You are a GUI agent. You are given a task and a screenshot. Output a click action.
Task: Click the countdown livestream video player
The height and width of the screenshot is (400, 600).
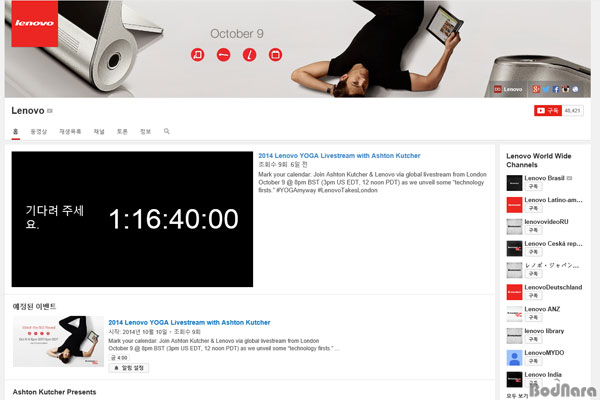(x=132, y=219)
